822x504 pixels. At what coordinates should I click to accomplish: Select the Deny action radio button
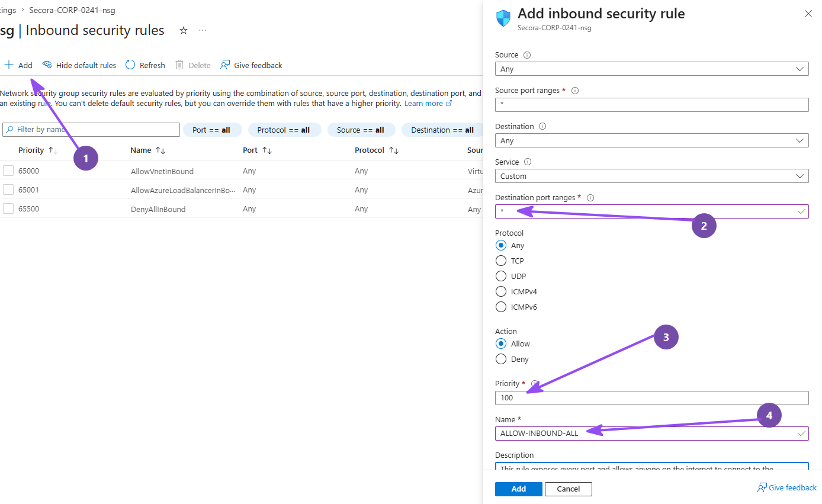coord(501,359)
